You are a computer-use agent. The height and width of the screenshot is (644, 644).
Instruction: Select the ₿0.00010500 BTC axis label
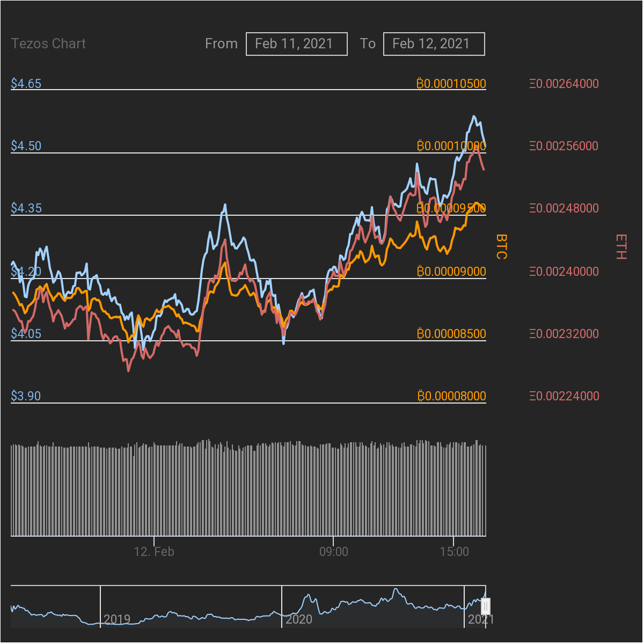pyautogui.click(x=451, y=84)
